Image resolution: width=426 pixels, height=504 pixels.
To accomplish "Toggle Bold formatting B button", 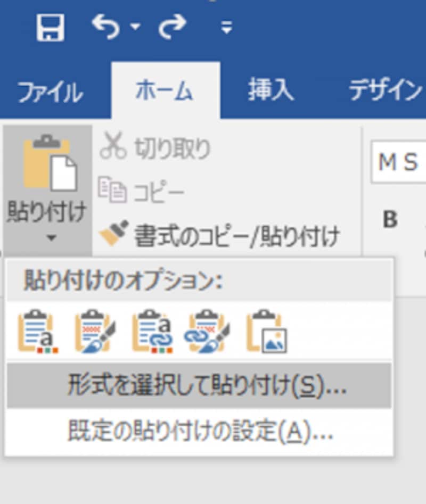I will tap(390, 220).
